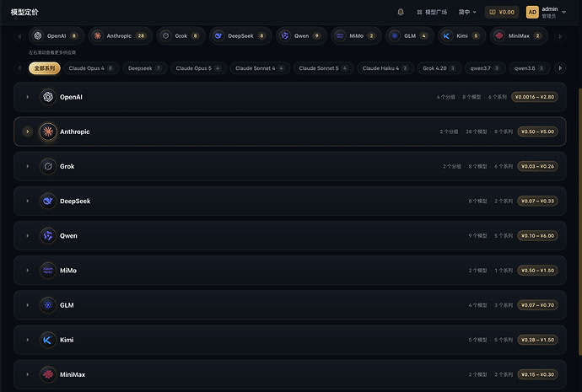
Task: Click Anthropic price range ¥0.50 – ¥5.00
Action: point(537,132)
